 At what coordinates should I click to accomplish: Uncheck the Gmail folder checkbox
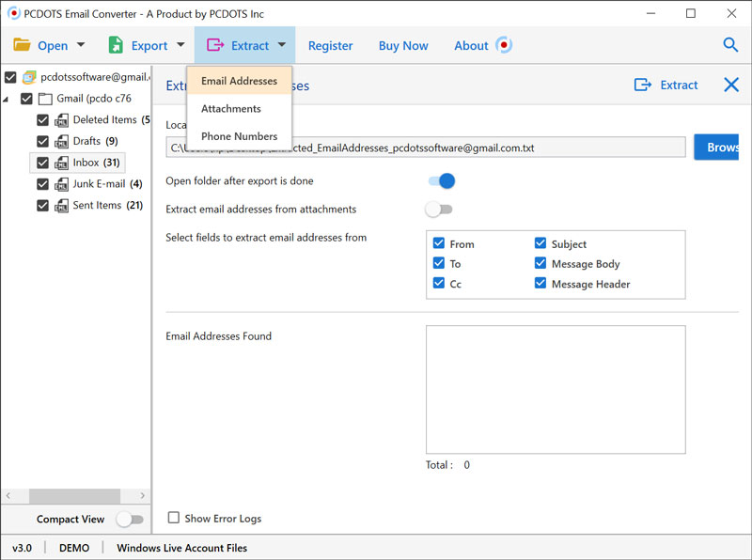click(26, 99)
